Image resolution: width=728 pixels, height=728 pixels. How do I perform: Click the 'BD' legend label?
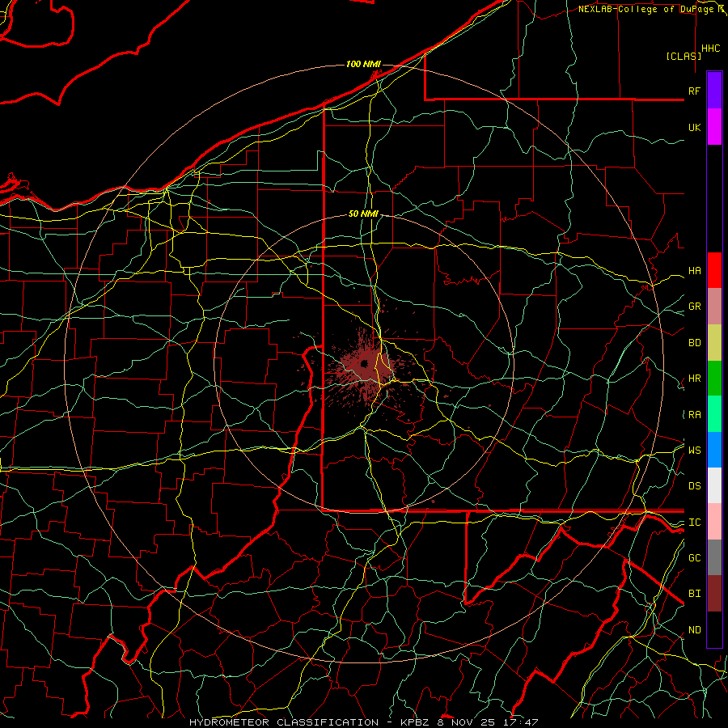[694, 343]
